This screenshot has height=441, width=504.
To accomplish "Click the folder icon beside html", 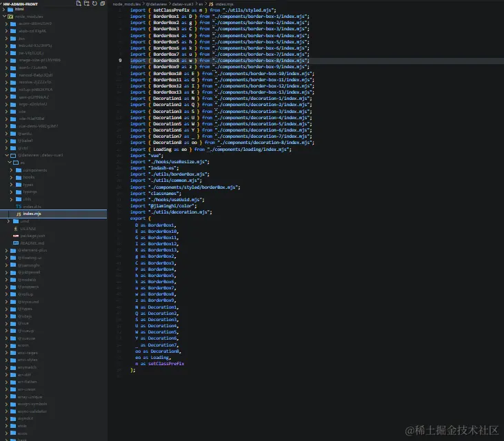I will 10,10.
